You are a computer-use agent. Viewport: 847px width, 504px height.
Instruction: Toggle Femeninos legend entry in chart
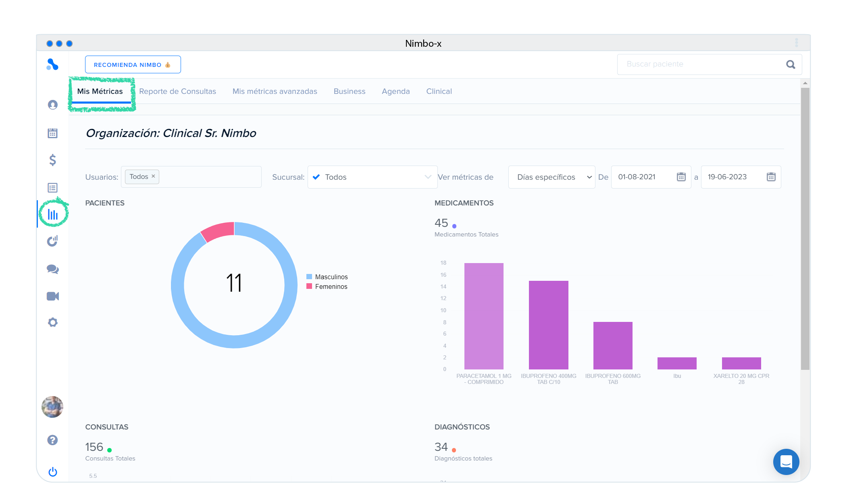(331, 286)
